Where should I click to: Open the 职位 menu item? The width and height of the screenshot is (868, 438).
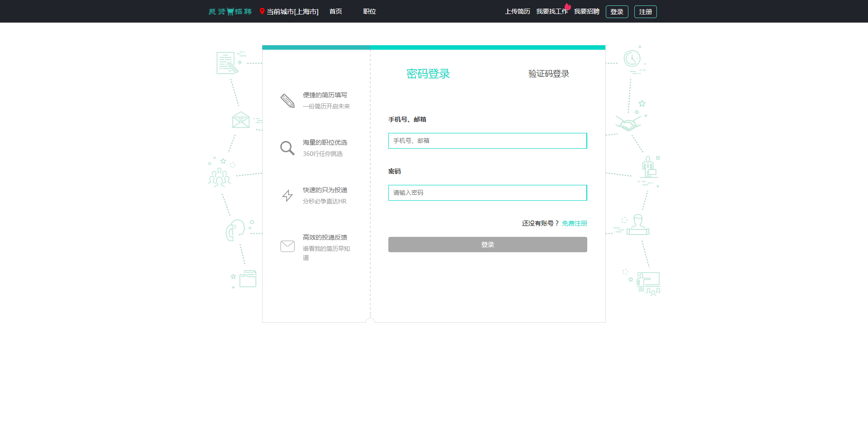369,11
